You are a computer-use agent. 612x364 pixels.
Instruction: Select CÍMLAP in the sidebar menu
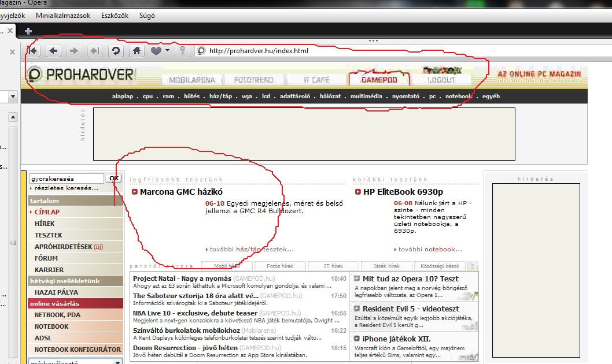point(76,212)
